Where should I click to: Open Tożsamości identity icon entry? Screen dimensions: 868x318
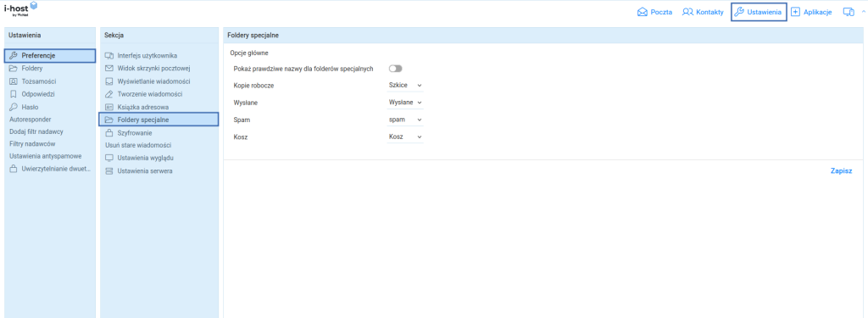pos(14,81)
